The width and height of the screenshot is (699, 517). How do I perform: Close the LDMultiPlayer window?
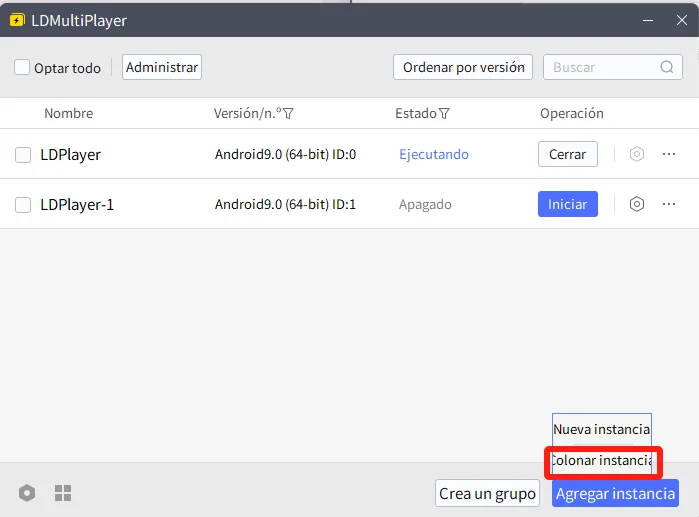[x=681, y=20]
